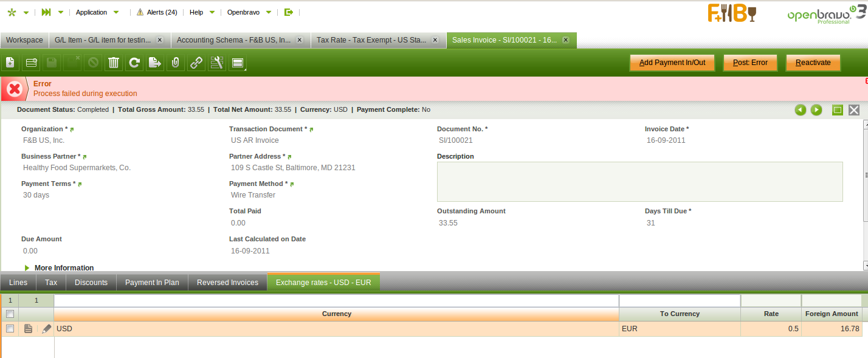Switch to Exchange rates - USD - EUR subtab
868x358 pixels.
(323, 283)
